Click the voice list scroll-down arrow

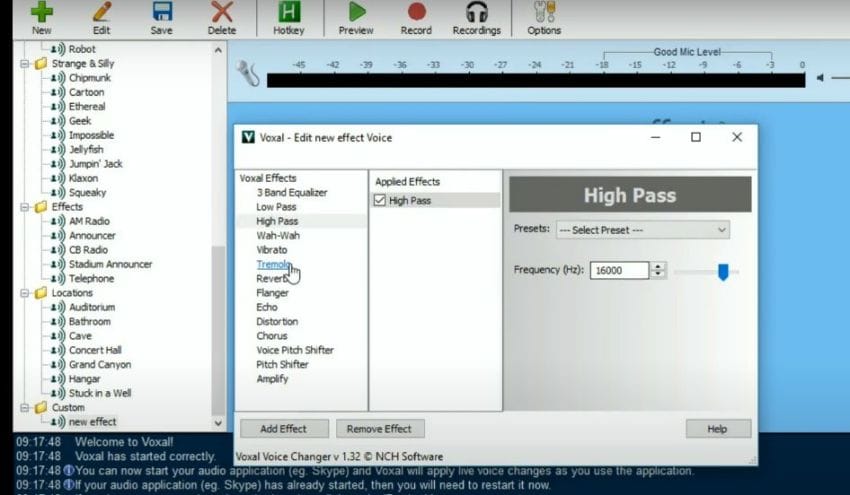pos(218,423)
